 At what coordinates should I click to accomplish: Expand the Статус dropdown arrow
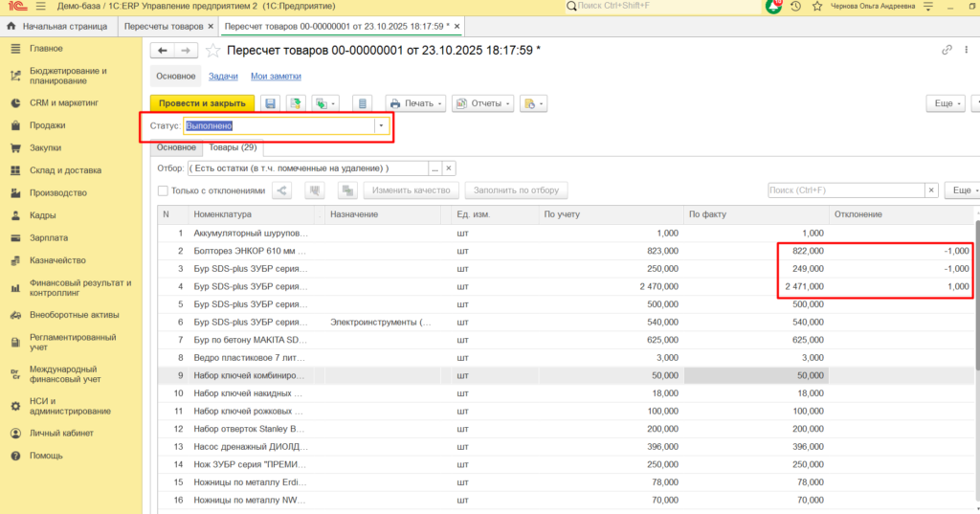(x=381, y=125)
